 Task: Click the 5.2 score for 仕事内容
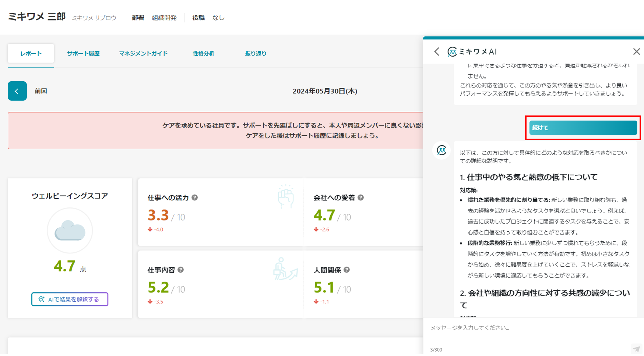(x=158, y=287)
